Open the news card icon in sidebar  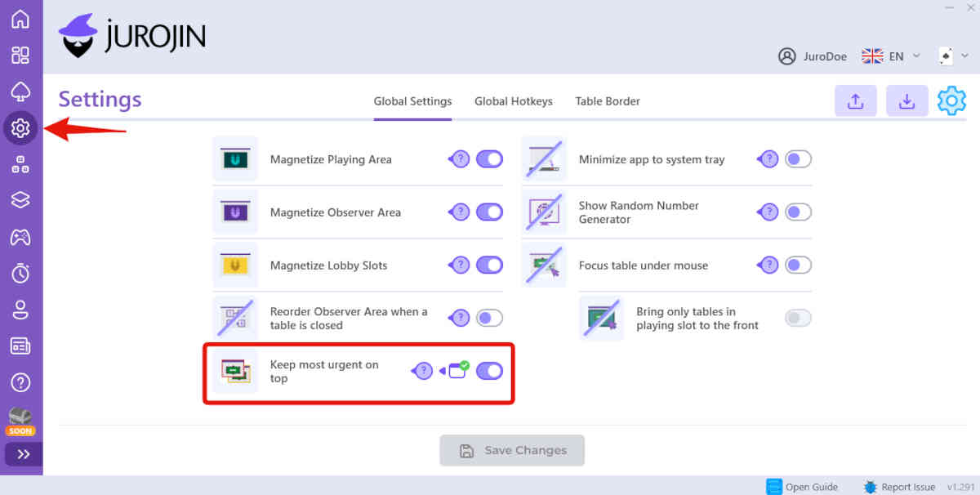[x=20, y=346]
